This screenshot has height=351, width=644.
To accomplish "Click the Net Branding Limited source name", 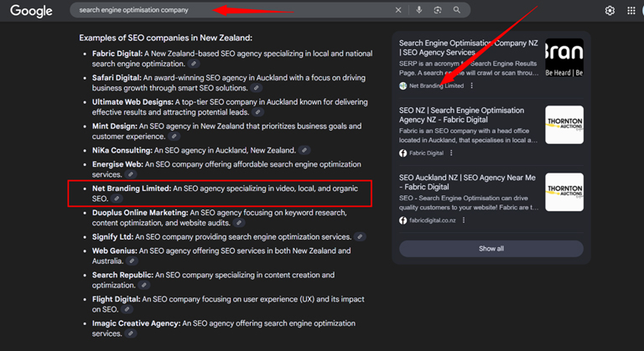I will (436, 85).
